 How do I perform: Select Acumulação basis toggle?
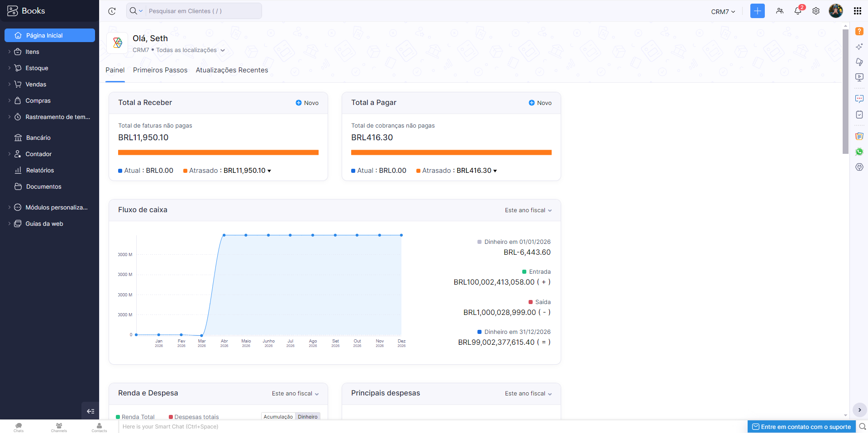click(278, 417)
